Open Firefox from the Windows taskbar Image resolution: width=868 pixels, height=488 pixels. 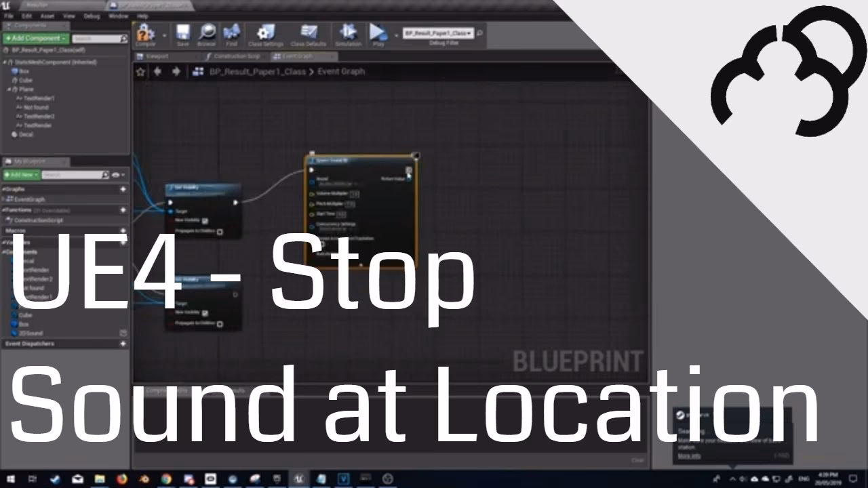[122, 479]
